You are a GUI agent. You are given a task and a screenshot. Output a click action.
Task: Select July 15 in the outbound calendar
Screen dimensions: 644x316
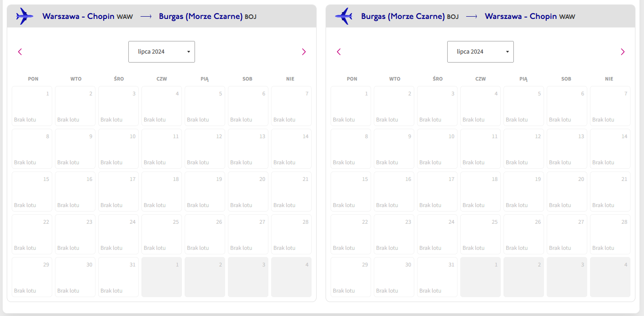(x=32, y=191)
